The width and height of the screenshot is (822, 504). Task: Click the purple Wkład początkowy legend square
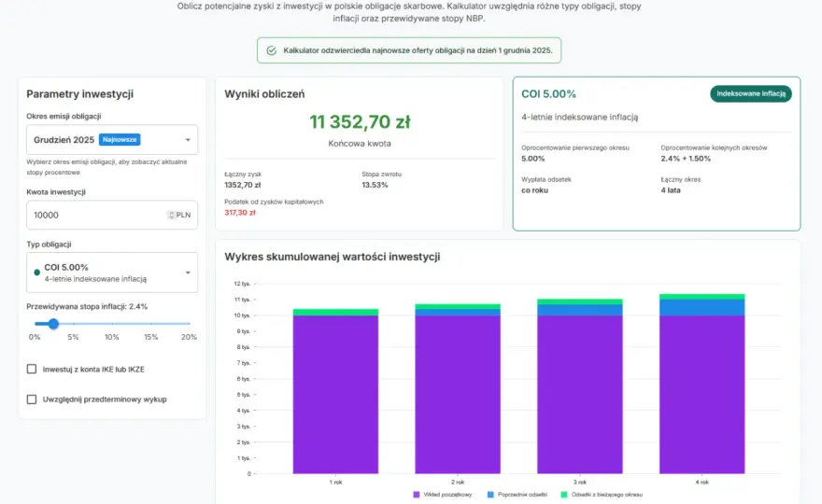click(417, 495)
